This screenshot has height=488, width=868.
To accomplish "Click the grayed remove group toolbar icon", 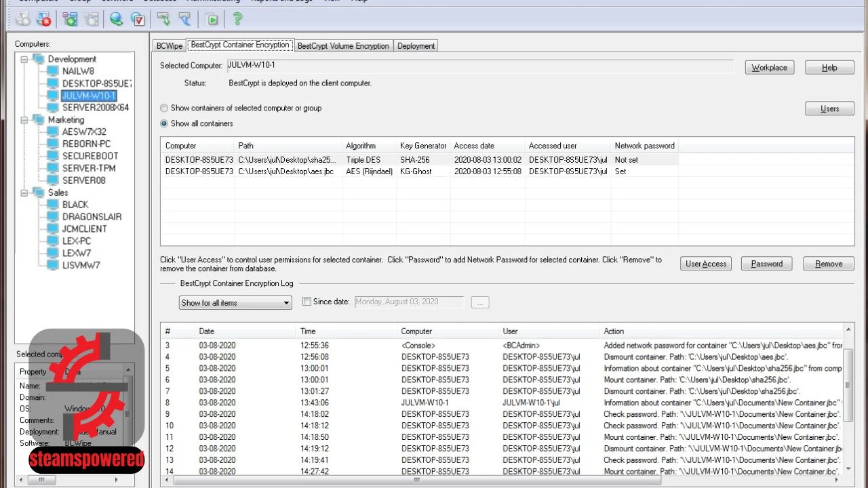I will pyautogui.click(x=90, y=19).
